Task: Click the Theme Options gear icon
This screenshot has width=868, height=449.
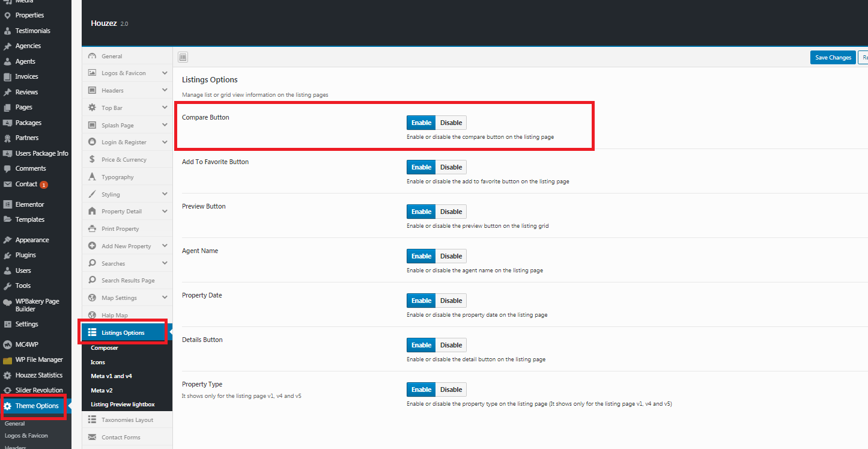Action: (x=7, y=406)
